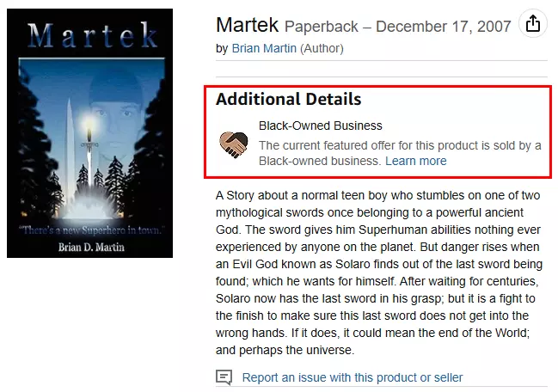The image size is (558, 392).
Task: Click the book description starting A Story about
Action: (x=378, y=273)
